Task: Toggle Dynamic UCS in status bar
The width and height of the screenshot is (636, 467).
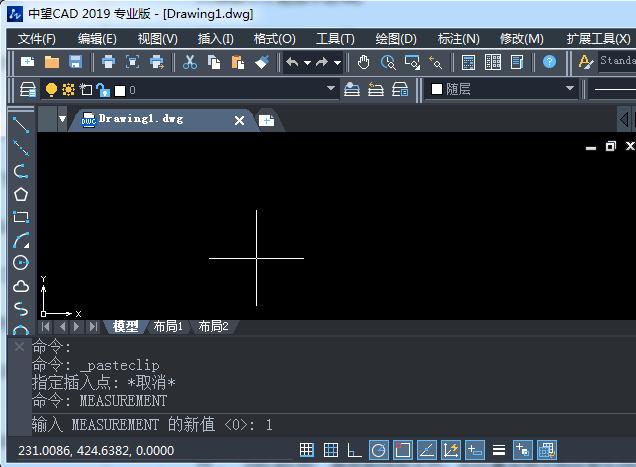Action: click(451, 450)
